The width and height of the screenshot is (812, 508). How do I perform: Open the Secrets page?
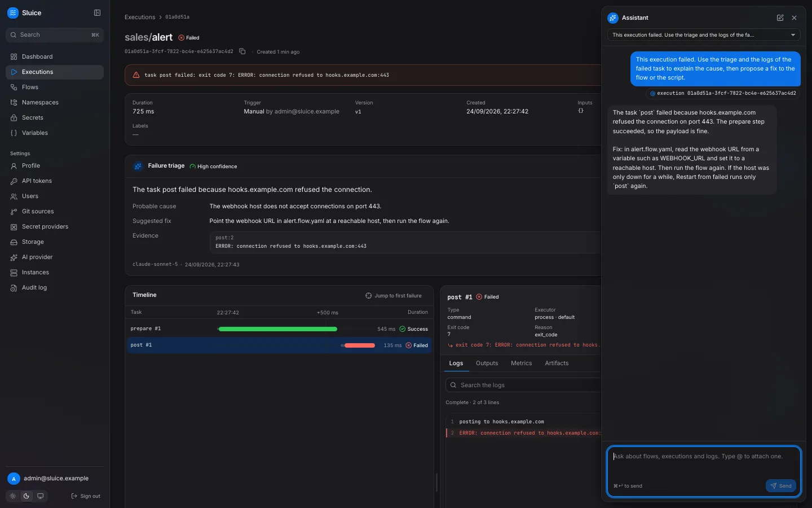tap(55, 117)
